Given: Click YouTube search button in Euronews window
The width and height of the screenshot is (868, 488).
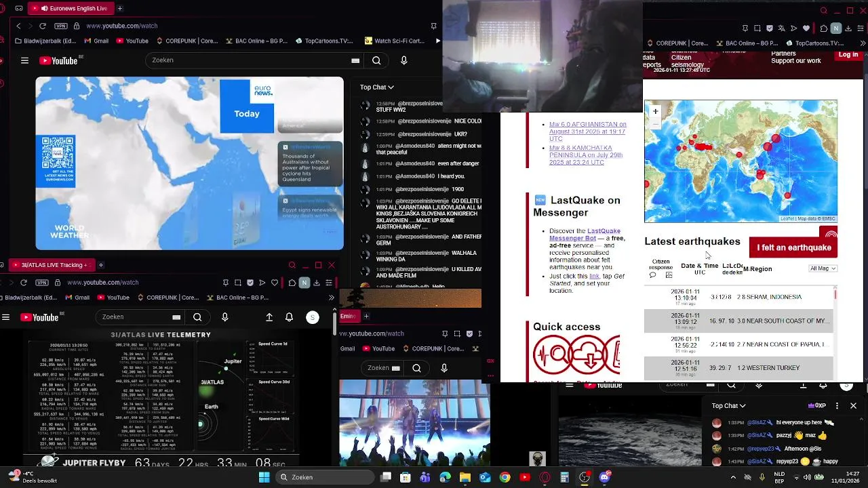Looking at the screenshot, I should pyautogui.click(x=376, y=60).
